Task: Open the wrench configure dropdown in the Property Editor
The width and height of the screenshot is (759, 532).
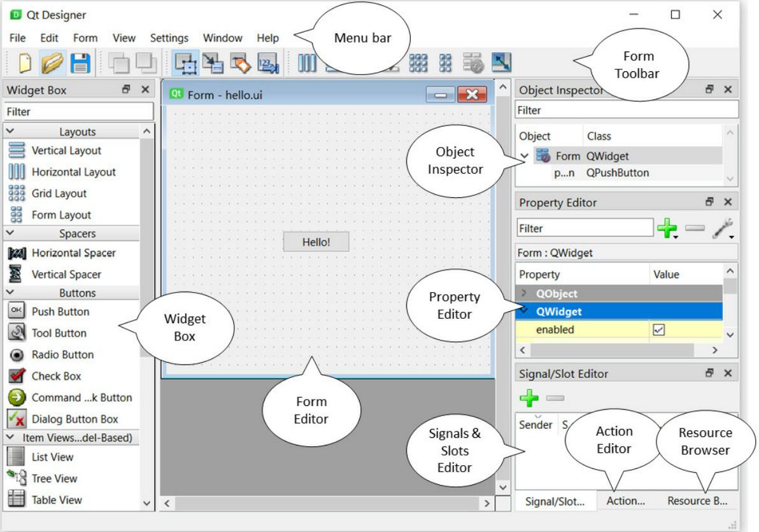Action: click(x=732, y=237)
